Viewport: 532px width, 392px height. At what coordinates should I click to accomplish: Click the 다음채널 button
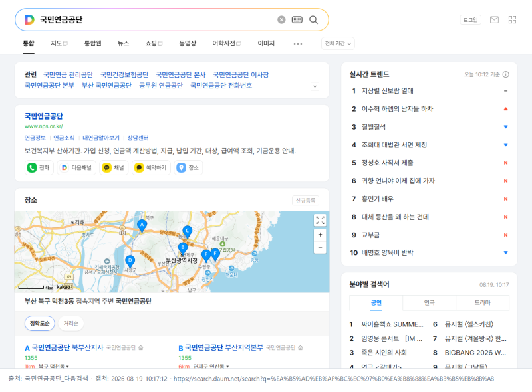(x=76, y=168)
